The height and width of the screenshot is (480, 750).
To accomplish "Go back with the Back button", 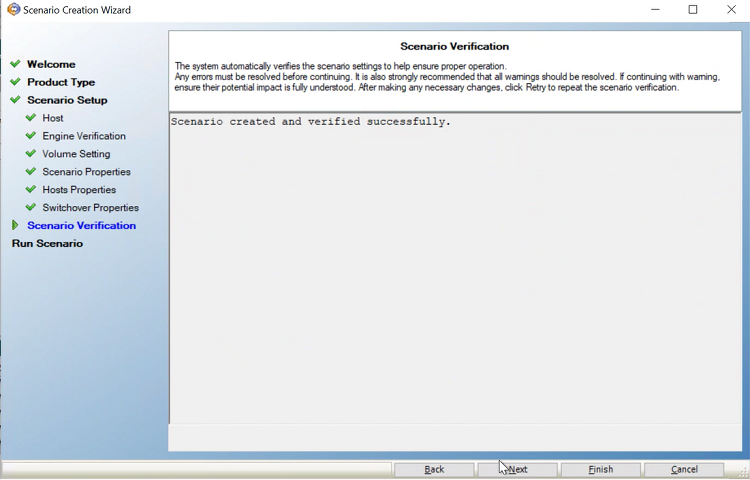I will (x=434, y=469).
